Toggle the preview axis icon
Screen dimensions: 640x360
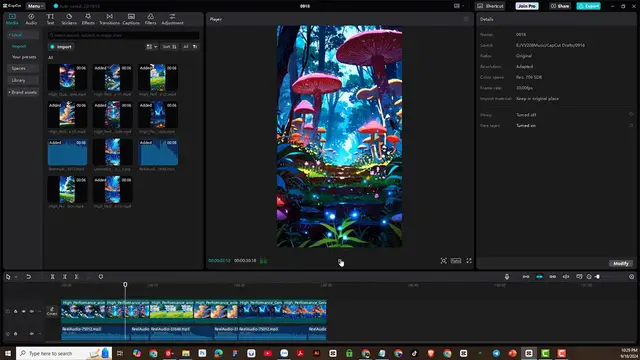(566, 277)
